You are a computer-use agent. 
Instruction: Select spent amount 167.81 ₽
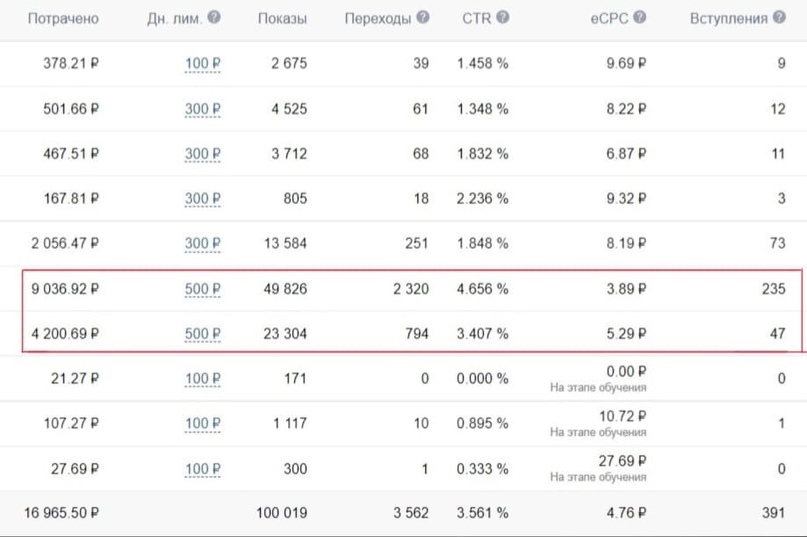point(71,198)
